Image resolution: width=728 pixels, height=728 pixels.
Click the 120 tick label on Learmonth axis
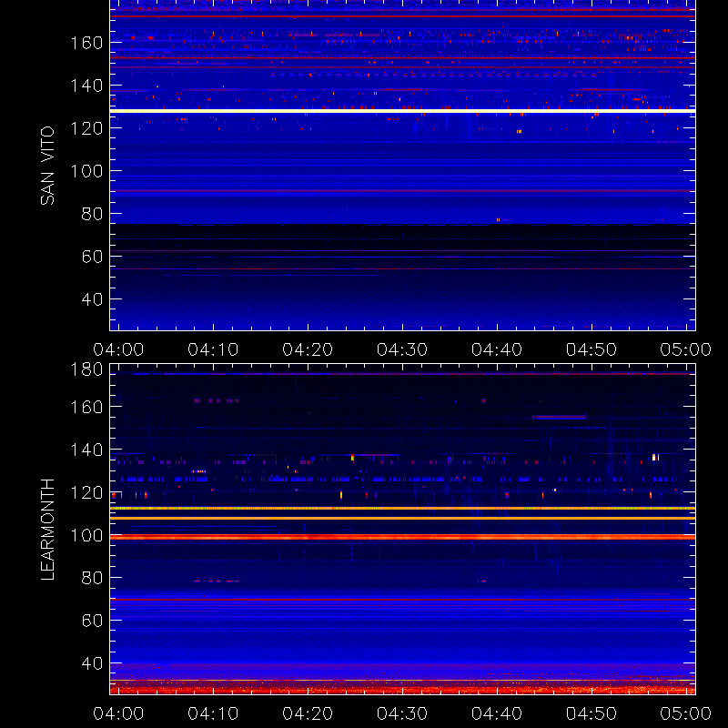pyautogui.click(x=86, y=492)
